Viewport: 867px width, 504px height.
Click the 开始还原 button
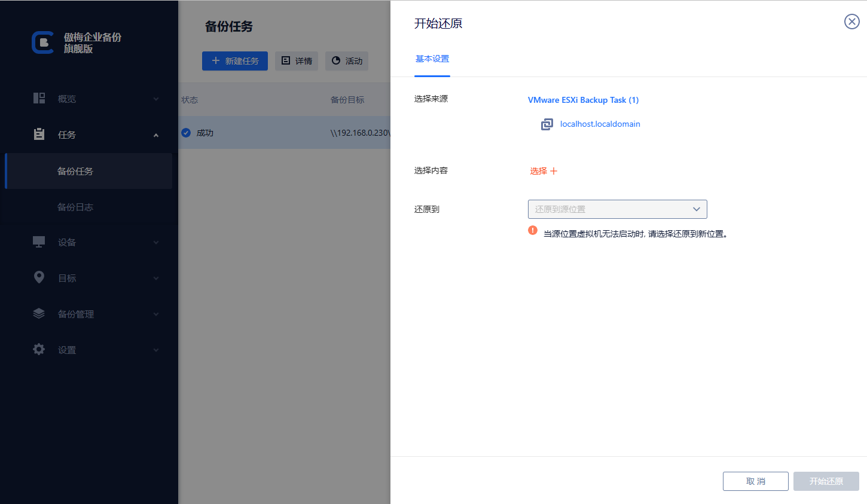[x=826, y=481]
